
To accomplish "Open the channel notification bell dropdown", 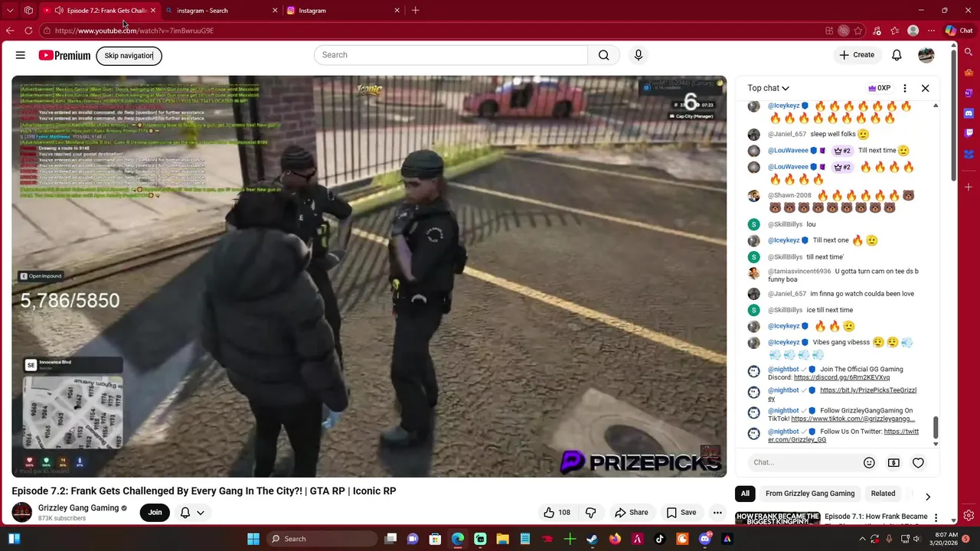I will click(192, 513).
